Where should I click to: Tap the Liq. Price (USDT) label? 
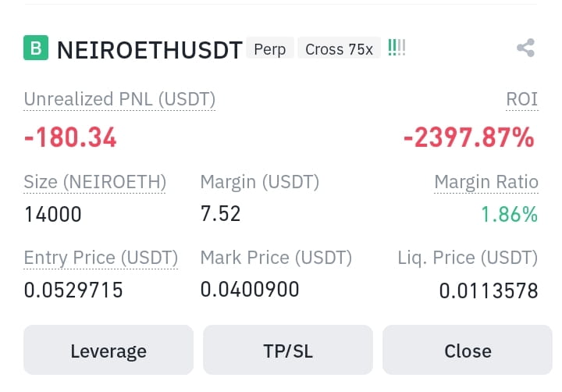(468, 258)
